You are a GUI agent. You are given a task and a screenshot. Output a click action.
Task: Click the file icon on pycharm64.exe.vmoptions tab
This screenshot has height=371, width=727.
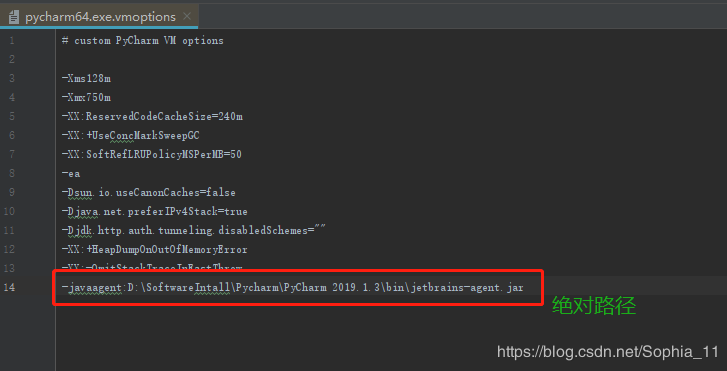[14, 17]
